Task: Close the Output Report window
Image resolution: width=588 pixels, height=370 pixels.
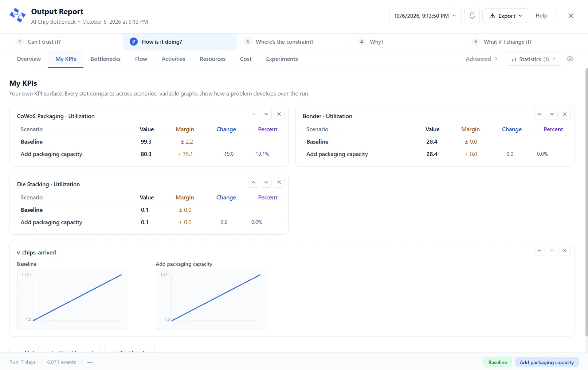Action: tap(571, 16)
